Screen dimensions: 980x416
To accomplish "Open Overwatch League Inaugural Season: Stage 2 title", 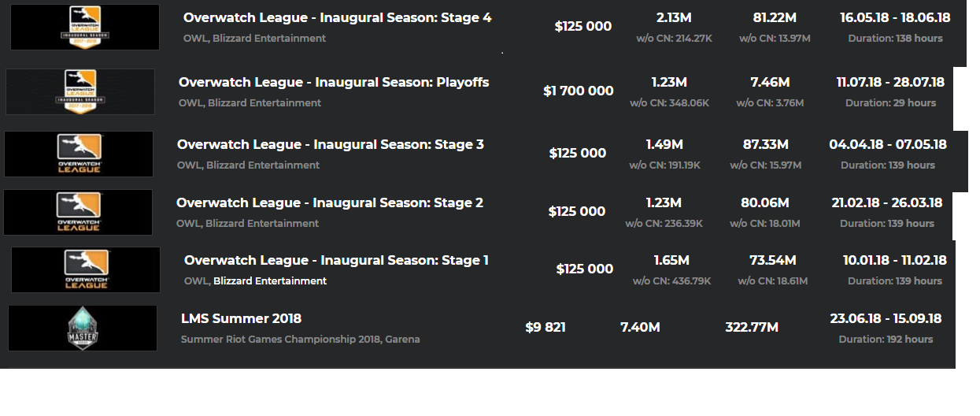I will [x=330, y=202].
